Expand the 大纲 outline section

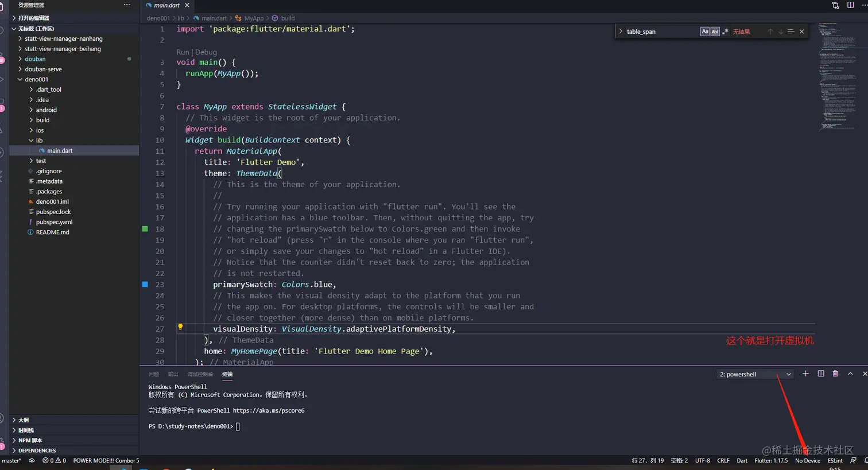74,420
